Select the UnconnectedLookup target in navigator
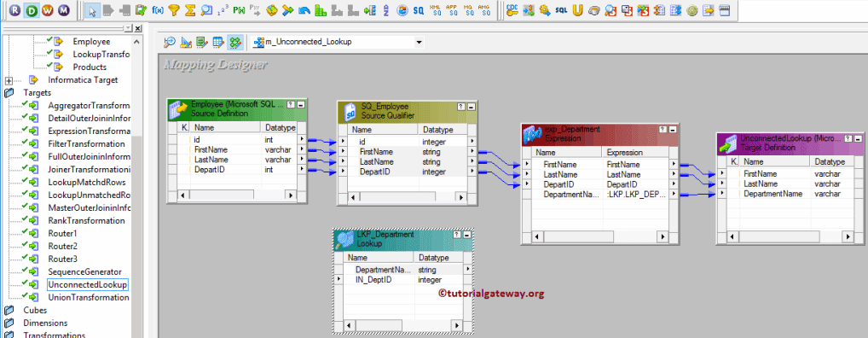This screenshot has width=868, height=338. (x=88, y=285)
